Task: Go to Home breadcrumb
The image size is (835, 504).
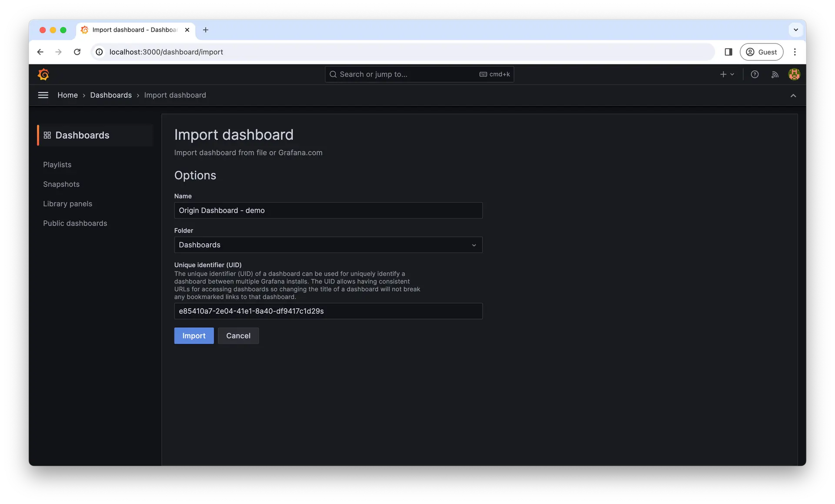Action: 67,95
